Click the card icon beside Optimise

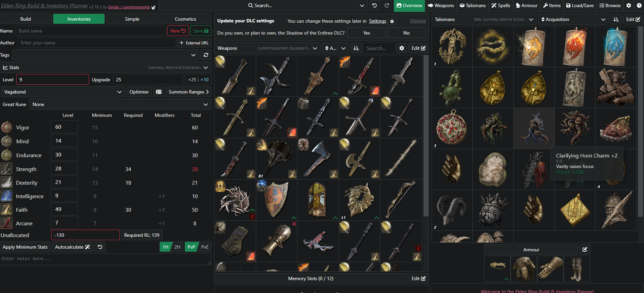pos(158,92)
